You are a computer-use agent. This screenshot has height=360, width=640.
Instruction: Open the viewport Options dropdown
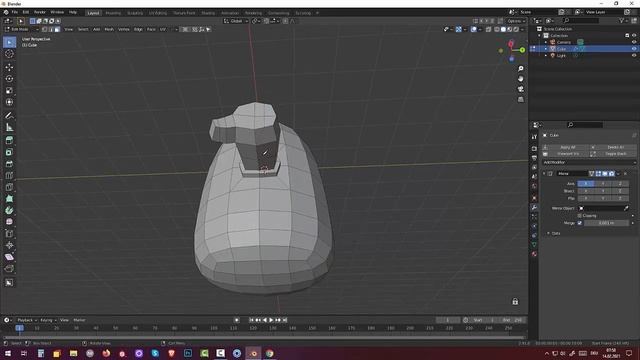tap(516, 21)
